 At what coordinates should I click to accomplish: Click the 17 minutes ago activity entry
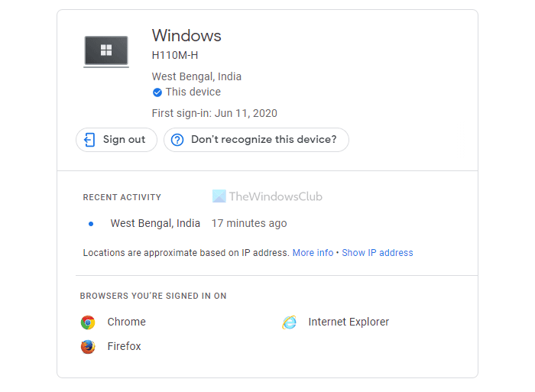coord(249,223)
